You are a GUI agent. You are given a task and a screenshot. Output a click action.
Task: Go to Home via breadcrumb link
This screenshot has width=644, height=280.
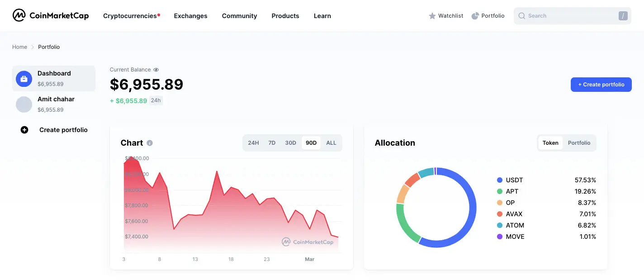pos(19,47)
